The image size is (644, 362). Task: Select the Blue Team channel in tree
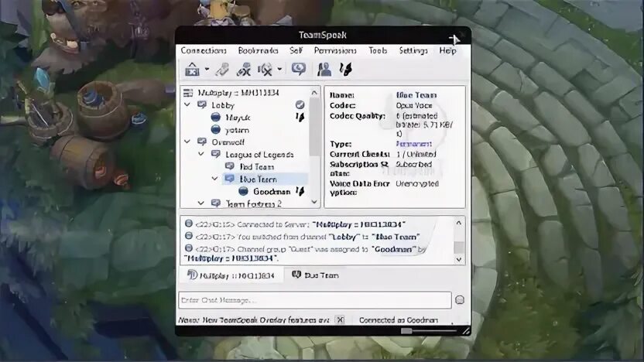258,179
